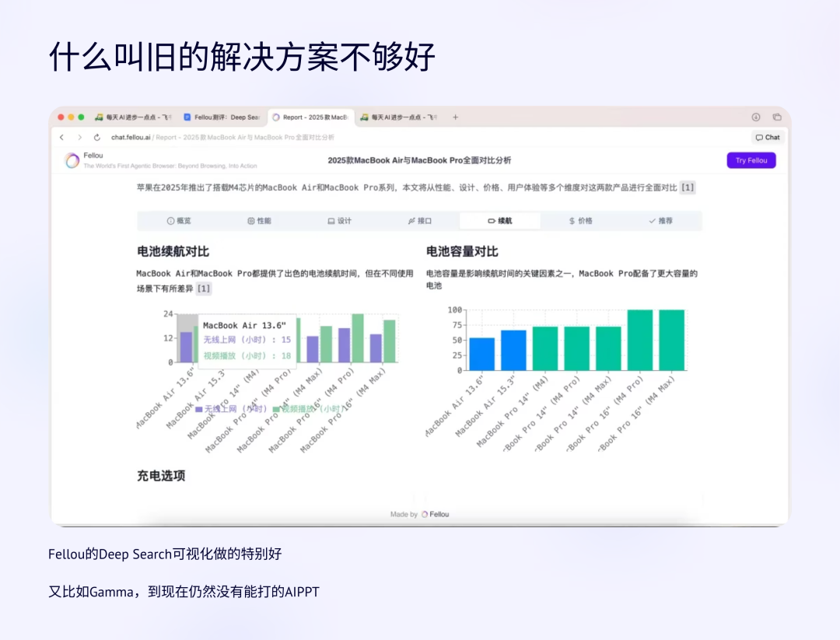
Task: Open the 价格 section tab
Action: [x=581, y=221]
